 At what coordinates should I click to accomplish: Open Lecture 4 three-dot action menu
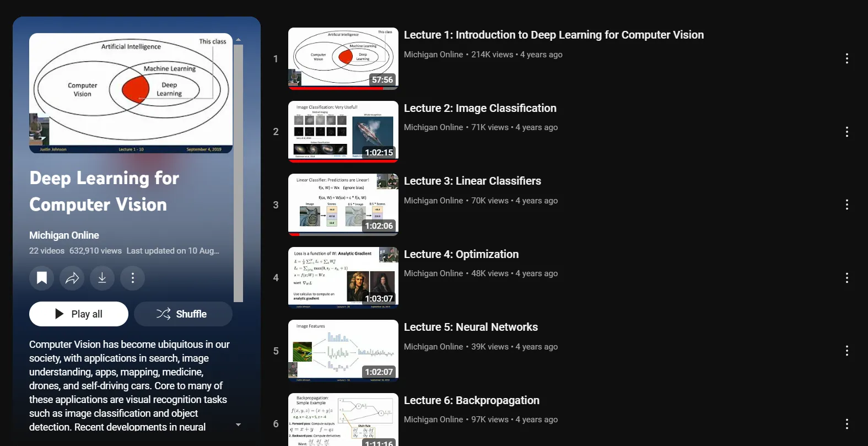(847, 278)
